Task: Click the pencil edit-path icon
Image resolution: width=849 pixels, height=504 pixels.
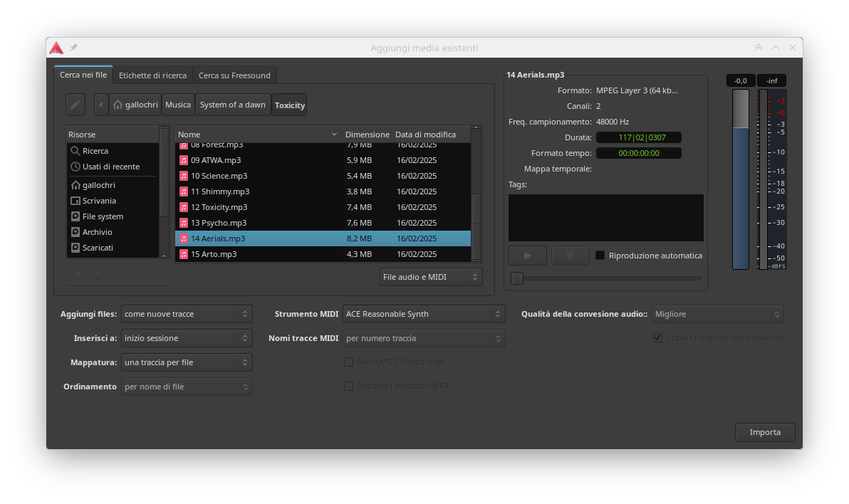Action: (75, 105)
